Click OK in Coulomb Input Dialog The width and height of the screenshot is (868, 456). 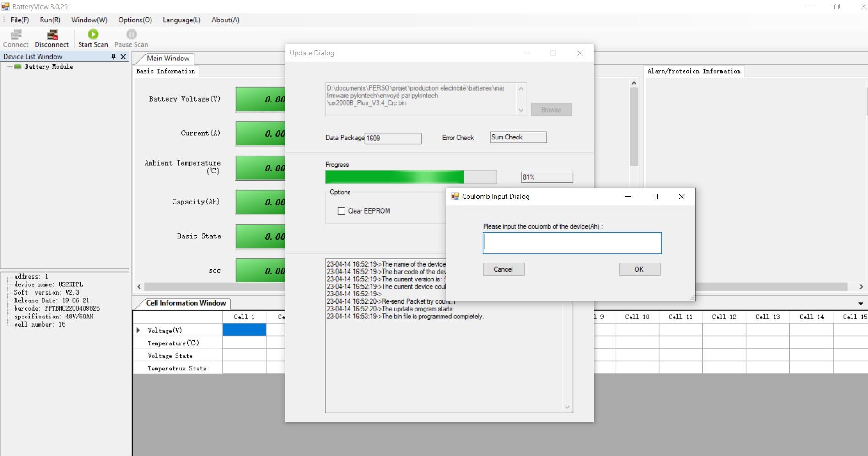pyautogui.click(x=639, y=269)
